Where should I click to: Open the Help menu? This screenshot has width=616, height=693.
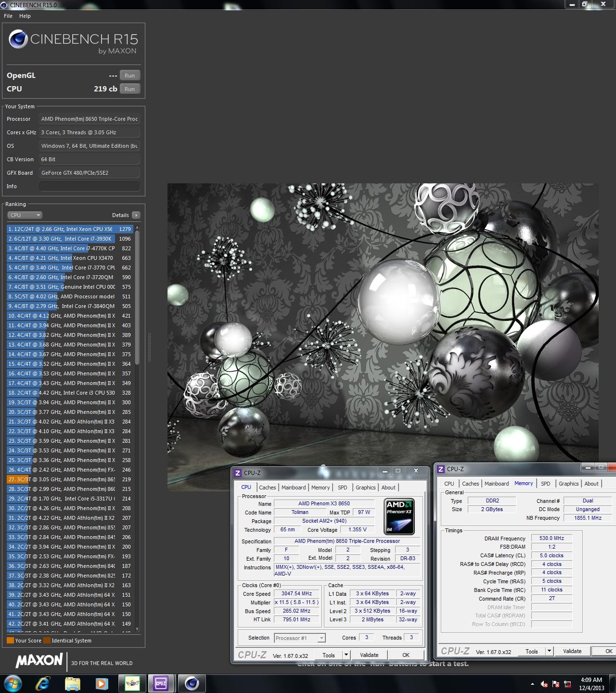coord(25,16)
